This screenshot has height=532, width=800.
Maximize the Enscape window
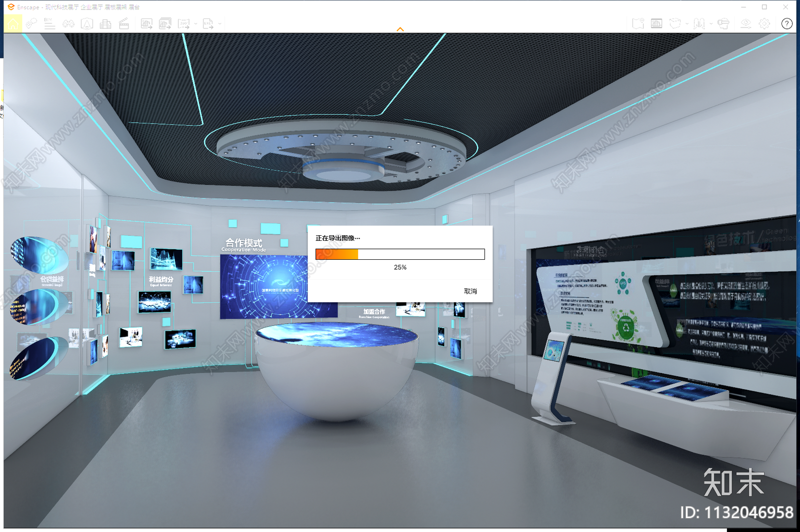(764, 7)
